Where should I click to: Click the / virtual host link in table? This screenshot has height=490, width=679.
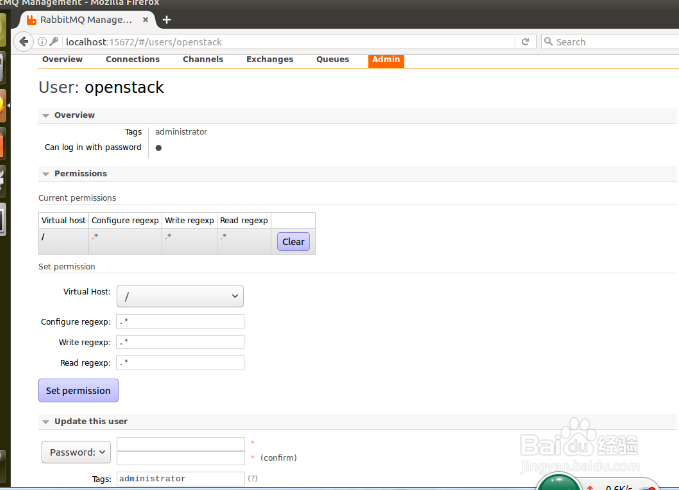tap(43, 237)
